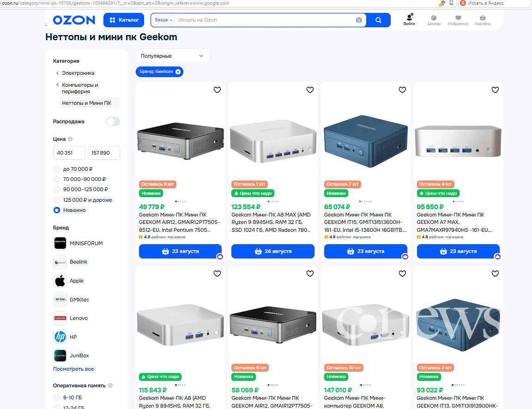Image resolution: width=532 pixels, height=409 pixels.
Task: Submit search with magnifier button
Action: pyautogui.click(x=378, y=20)
